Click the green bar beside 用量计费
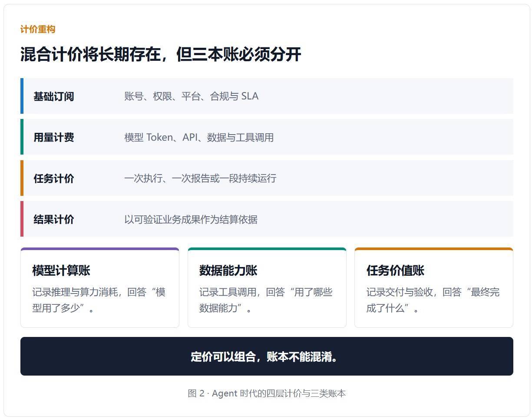Viewport: 532px width, 419px height. 22,137
